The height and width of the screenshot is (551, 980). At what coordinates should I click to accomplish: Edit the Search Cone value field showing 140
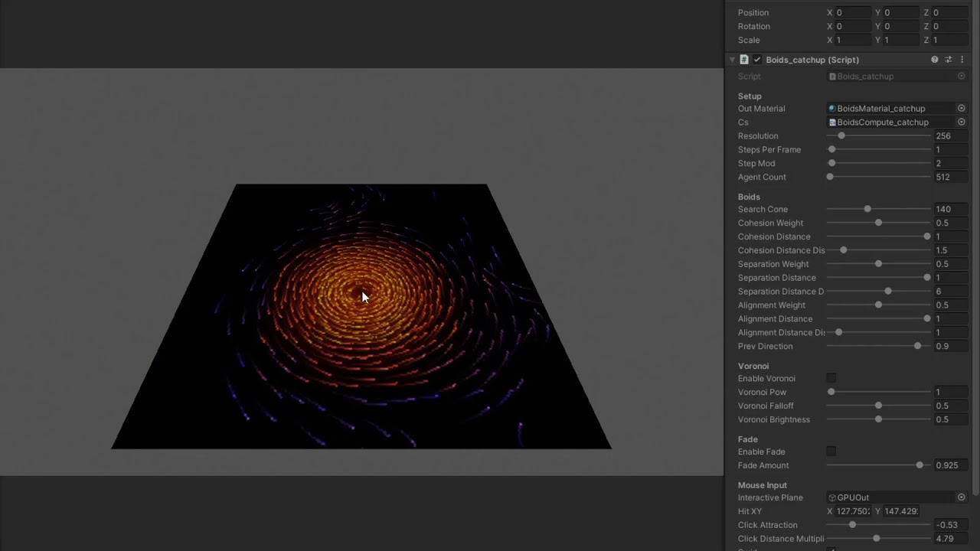pos(952,210)
